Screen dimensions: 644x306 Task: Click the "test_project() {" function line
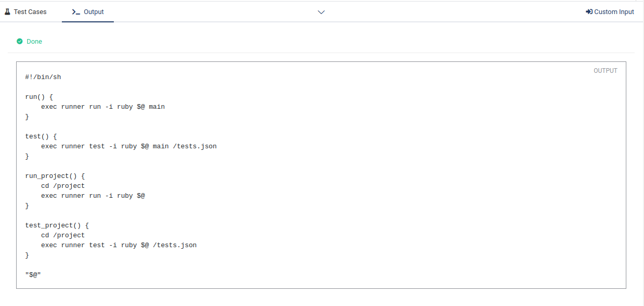click(57, 225)
